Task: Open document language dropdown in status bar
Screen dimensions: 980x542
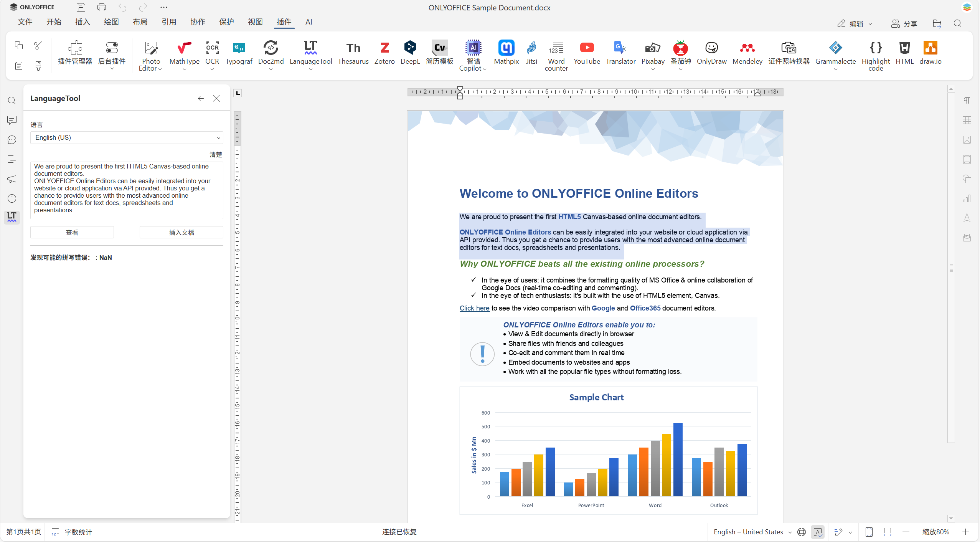Action: coord(752,532)
